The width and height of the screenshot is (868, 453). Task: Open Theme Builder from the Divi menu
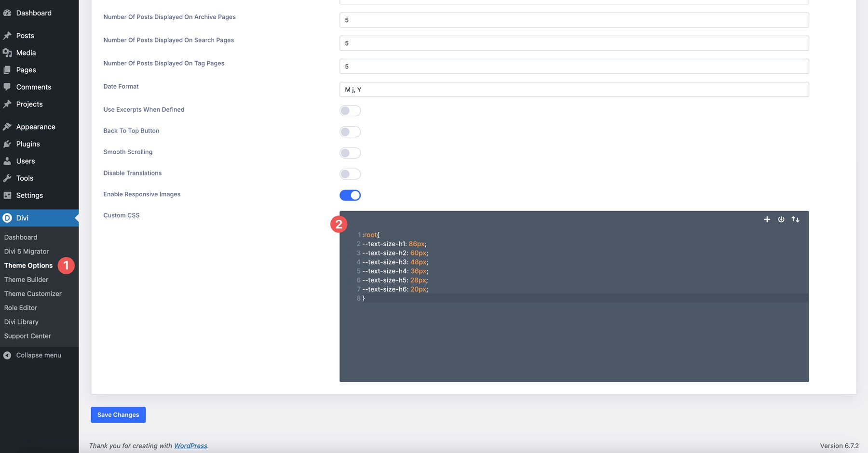(x=26, y=280)
